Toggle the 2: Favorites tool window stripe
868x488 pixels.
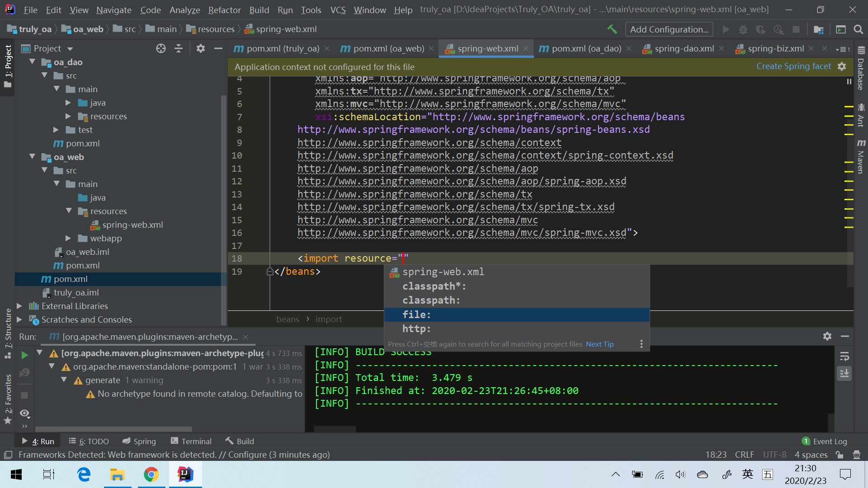click(8, 399)
